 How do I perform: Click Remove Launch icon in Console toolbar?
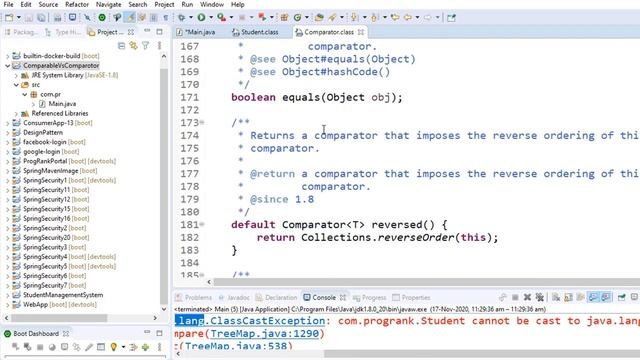pos(527,297)
